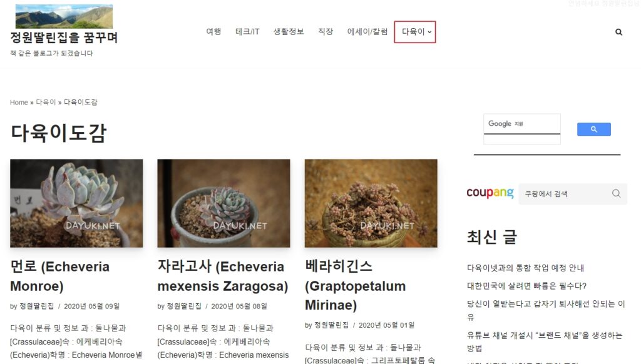The image size is (641, 364).
Task: Open the 에세이/칼럼 menu item
Action: 367,31
